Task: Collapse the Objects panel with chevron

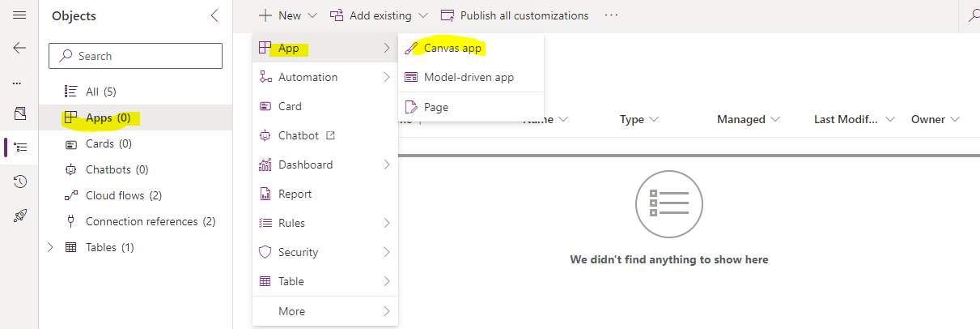Action: [x=214, y=15]
